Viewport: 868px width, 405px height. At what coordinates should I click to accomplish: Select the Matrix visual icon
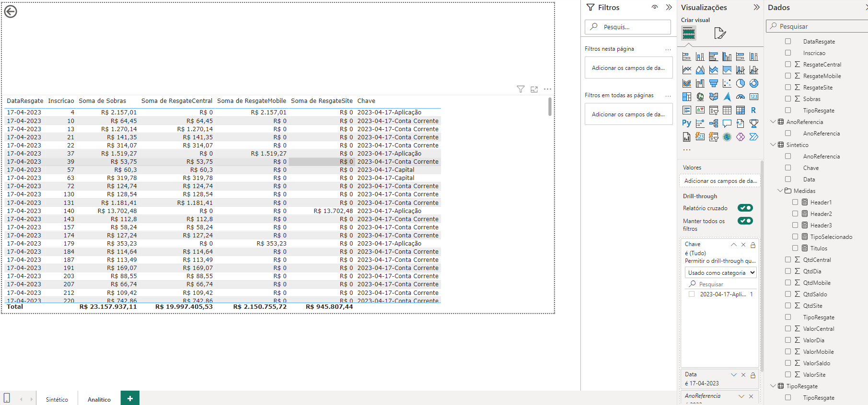click(x=741, y=110)
